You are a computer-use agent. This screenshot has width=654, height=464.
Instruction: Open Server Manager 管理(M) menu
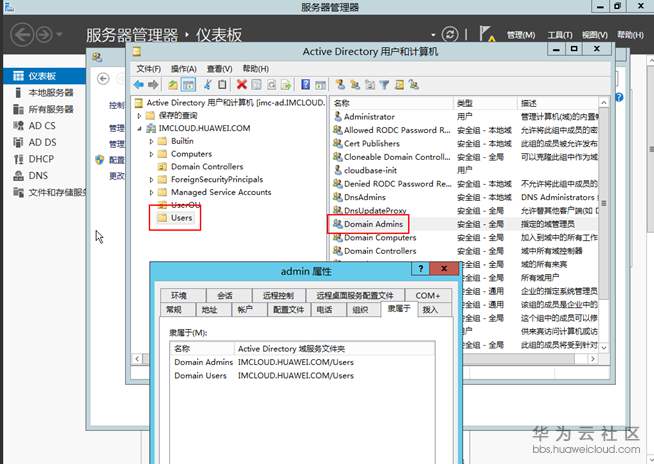pos(521,35)
